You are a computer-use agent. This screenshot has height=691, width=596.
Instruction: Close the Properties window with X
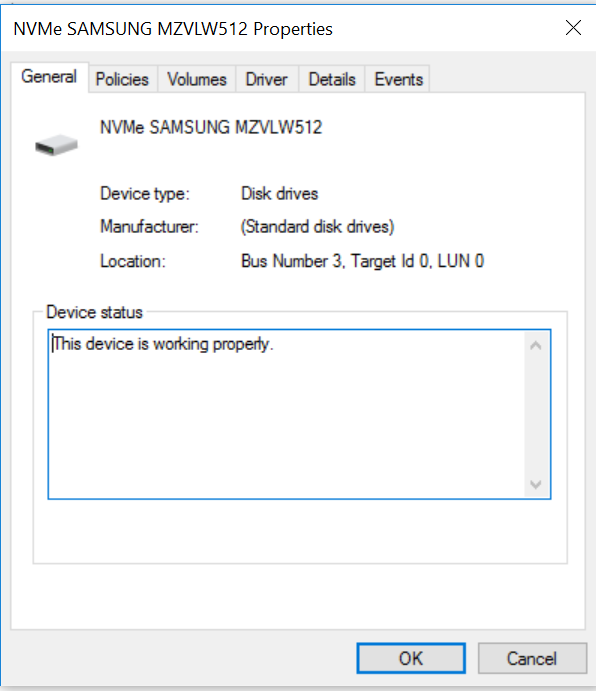point(574,28)
